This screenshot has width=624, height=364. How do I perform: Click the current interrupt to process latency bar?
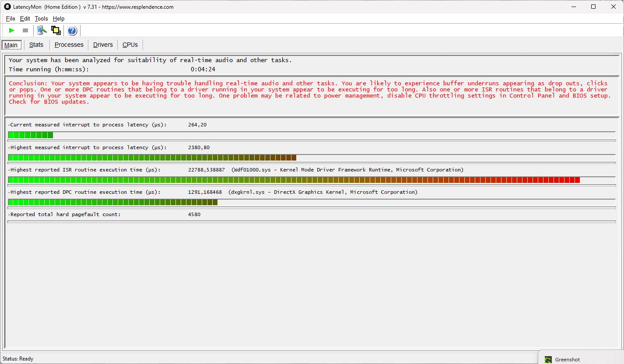click(31, 135)
